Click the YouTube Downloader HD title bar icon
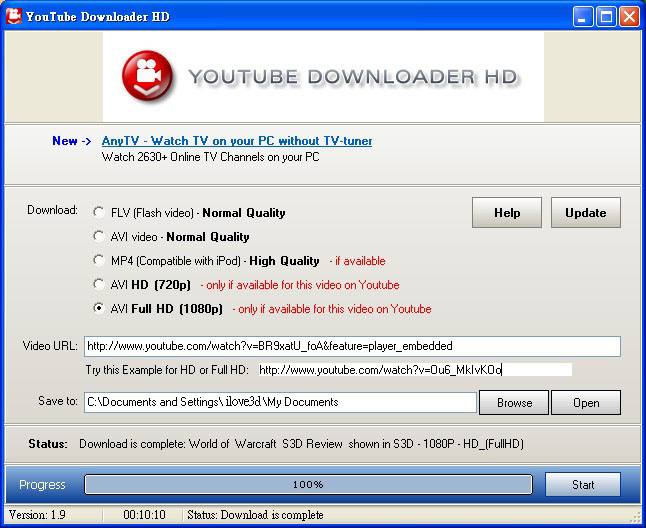Screen dimensions: 646x528 (14, 16)
